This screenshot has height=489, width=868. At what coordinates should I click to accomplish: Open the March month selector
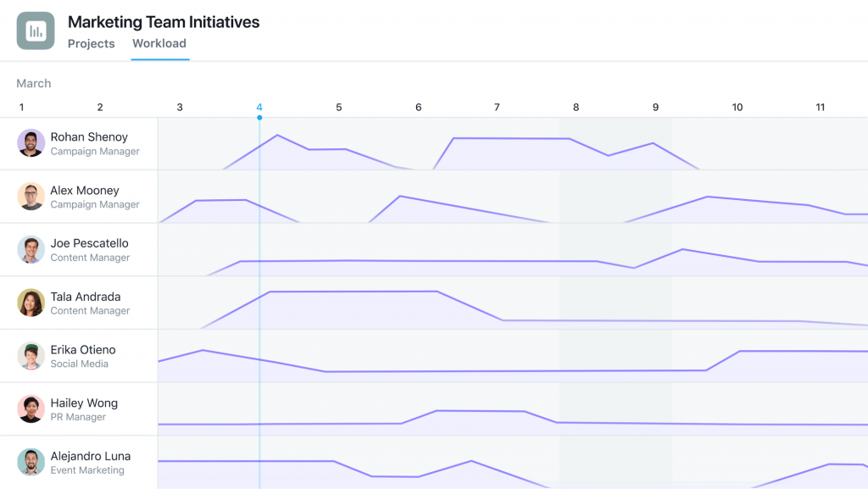click(33, 83)
